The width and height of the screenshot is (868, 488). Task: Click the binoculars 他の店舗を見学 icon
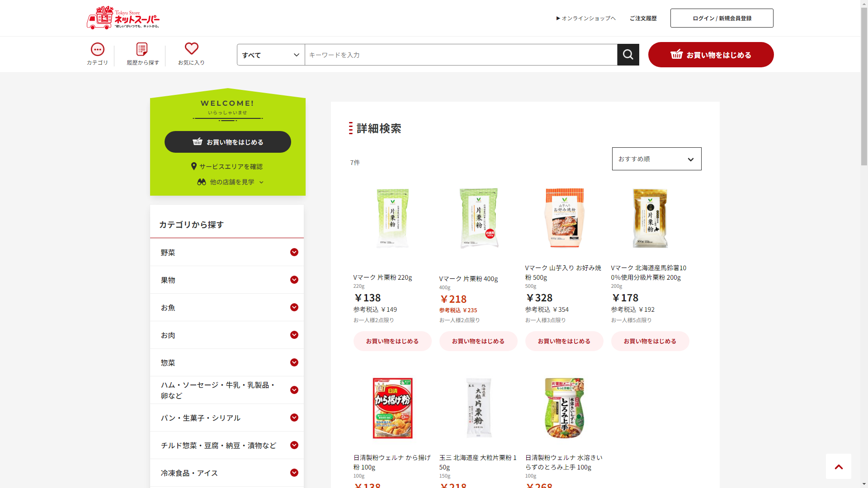[202, 182]
